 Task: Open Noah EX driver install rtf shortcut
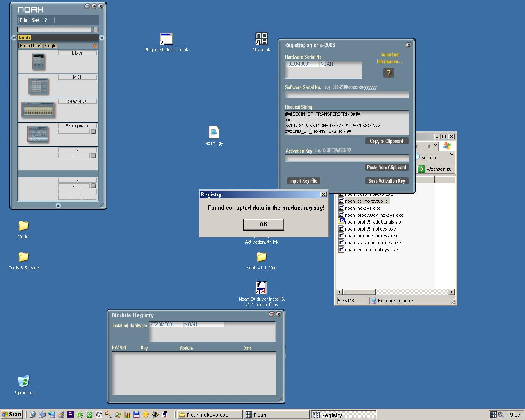point(261,294)
